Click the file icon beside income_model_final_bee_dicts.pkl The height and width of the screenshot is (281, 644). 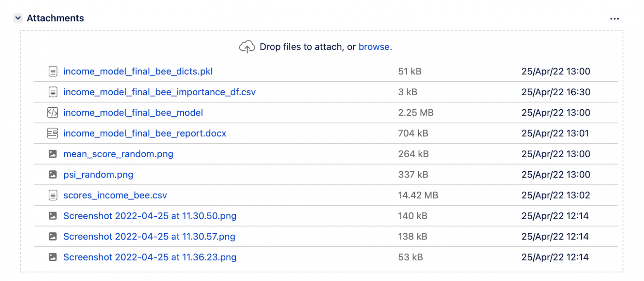coord(52,71)
